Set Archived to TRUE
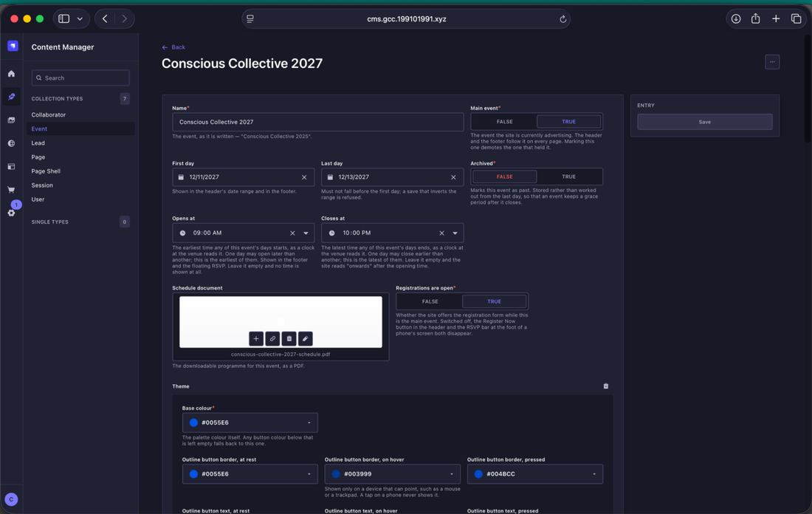812x514 pixels. click(x=568, y=177)
